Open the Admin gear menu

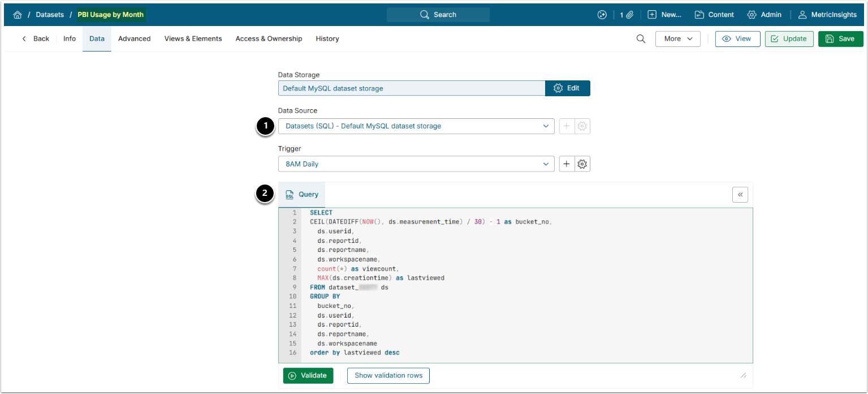click(x=764, y=15)
